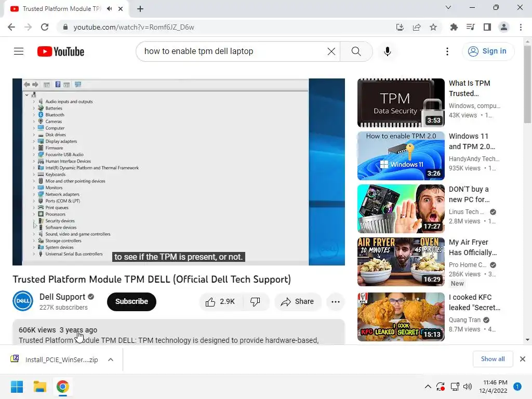Open notification center badge in tray
Screen dimensions: 532x399
(x=517, y=387)
